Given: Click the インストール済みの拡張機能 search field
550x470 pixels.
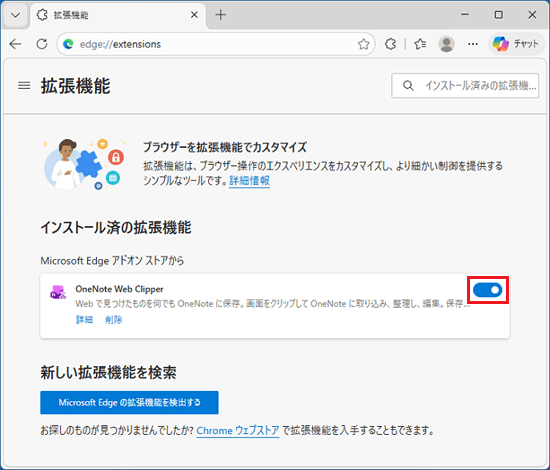Looking at the screenshot, I should click(x=465, y=86).
